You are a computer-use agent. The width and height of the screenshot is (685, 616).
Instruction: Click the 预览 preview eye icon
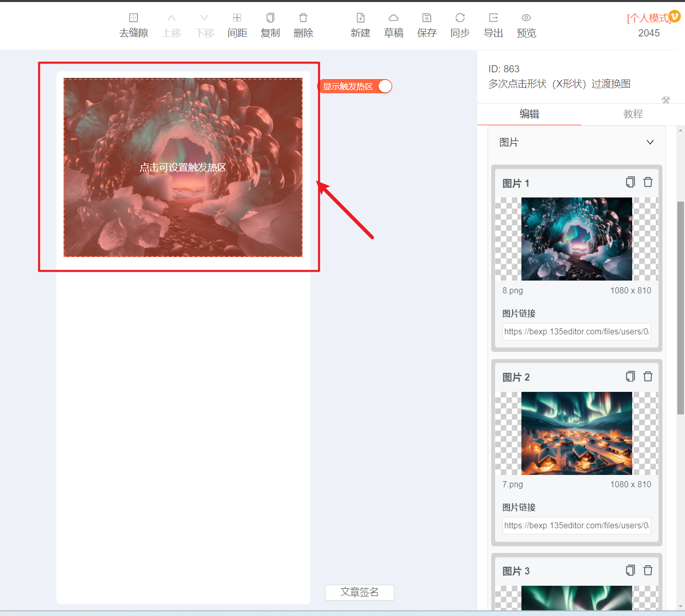point(526,18)
